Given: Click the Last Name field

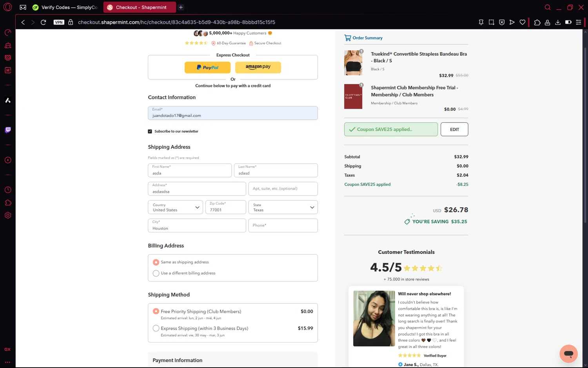Looking at the screenshot, I should click(276, 170).
